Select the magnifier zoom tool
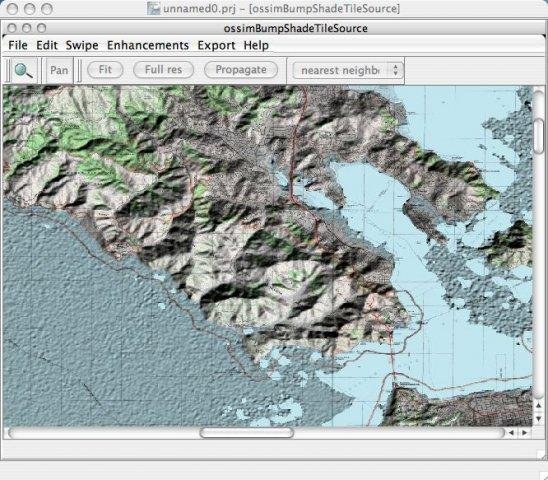The height and width of the screenshot is (480, 548). coord(24,70)
